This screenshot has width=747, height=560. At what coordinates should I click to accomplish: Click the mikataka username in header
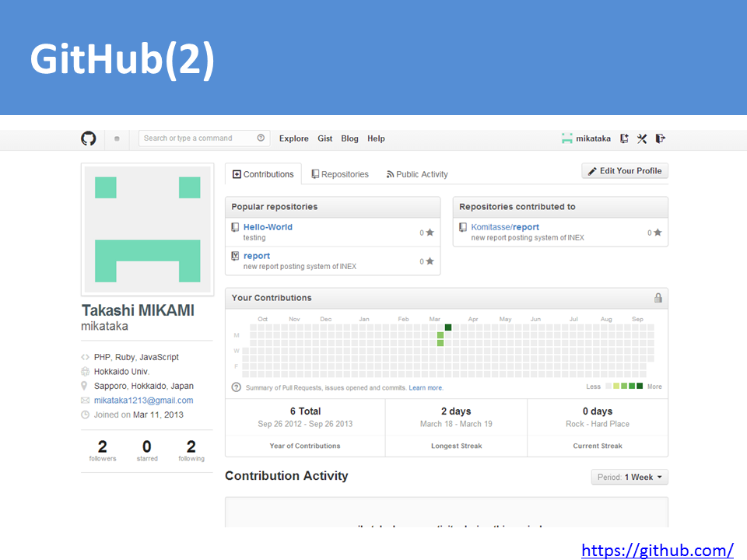593,138
